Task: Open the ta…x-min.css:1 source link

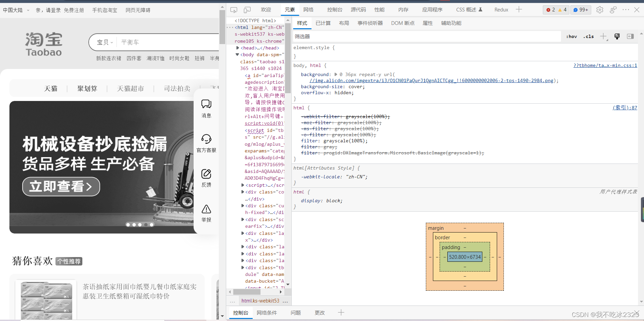Action: click(605, 66)
